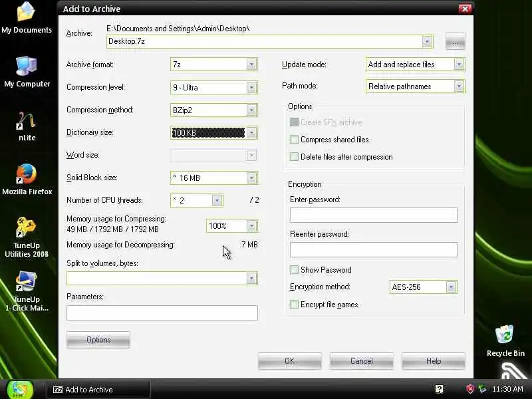Open My Documents desktop icon
This screenshot has height=399, width=532.
coord(27,19)
